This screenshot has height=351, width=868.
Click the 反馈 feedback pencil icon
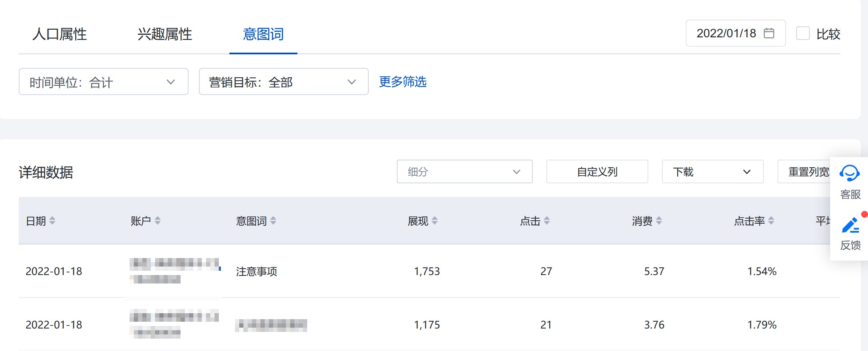[x=850, y=225]
